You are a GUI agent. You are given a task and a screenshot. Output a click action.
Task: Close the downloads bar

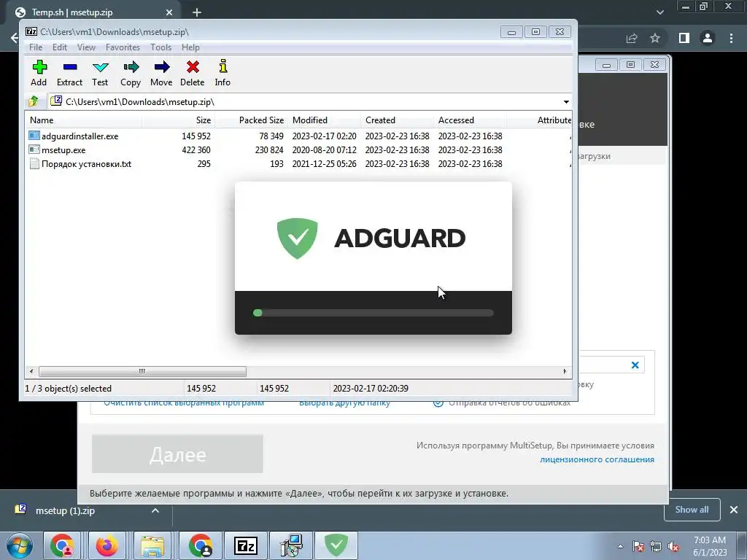pyautogui.click(x=734, y=510)
